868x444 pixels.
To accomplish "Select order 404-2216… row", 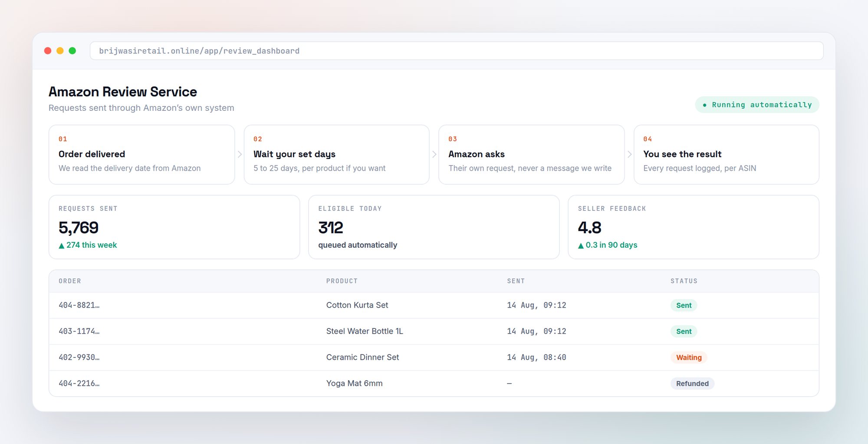I will pyautogui.click(x=434, y=384).
